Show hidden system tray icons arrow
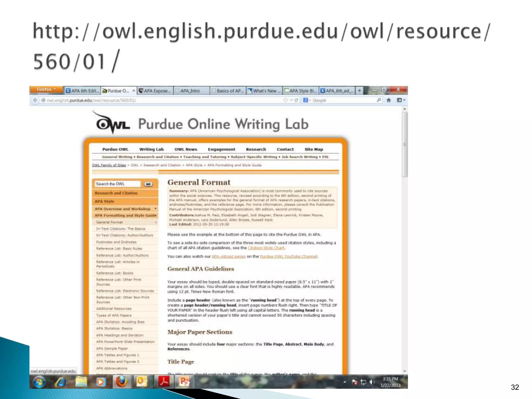 (x=345, y=382)
